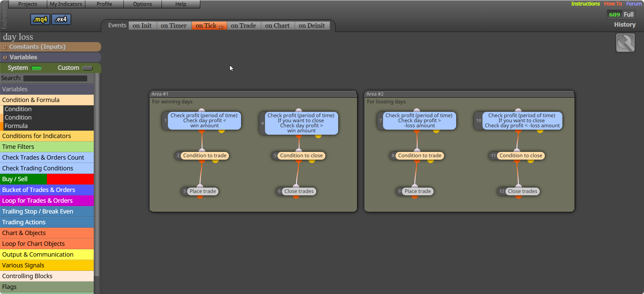This screenshot has width=644, height=294.
Task: Click the Area #1 title bar
Action: pyautogui.click(x=253, y=94)
